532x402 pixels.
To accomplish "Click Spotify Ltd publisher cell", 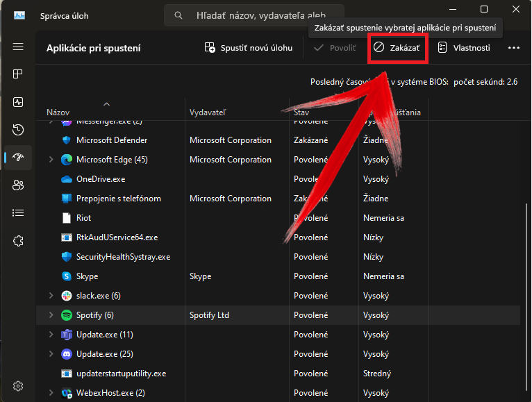I will tap(209, 315).
